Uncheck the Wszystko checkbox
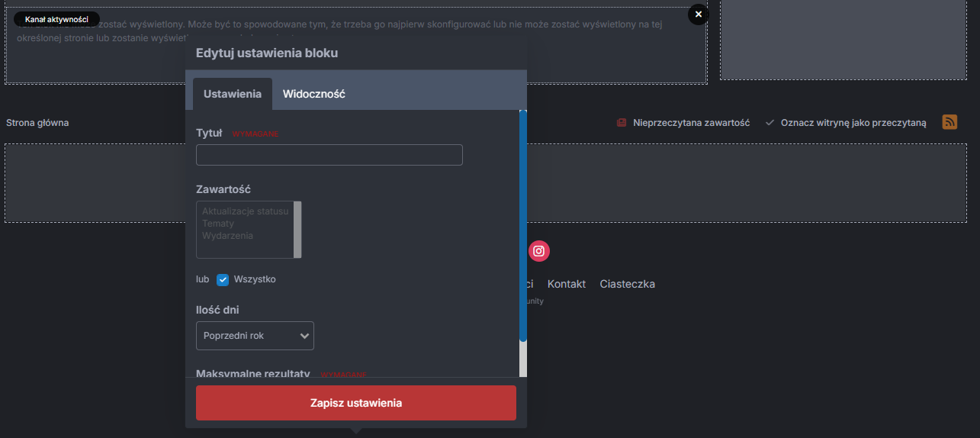 [223, 279]
